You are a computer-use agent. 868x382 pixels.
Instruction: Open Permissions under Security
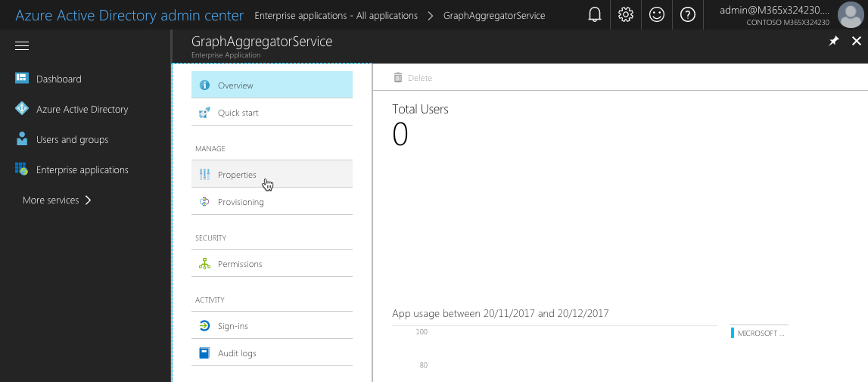[x=272, y=264]
